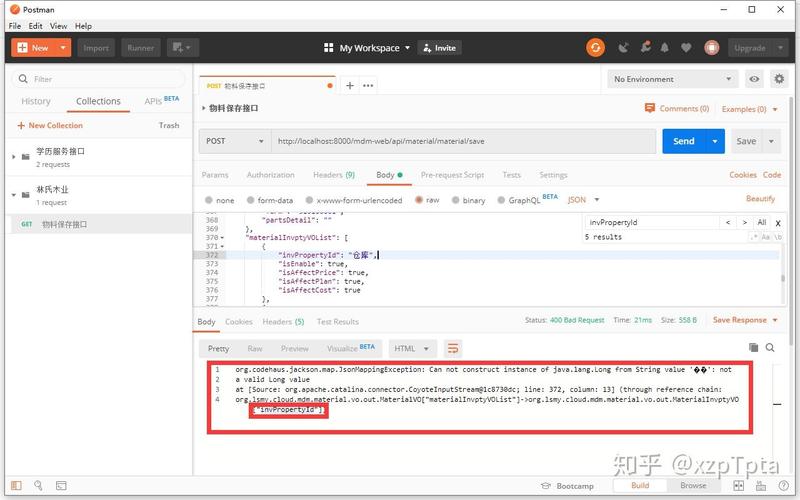800x500 pixels.
Task: Open the help question mark icon
Action: pos(783,486)
